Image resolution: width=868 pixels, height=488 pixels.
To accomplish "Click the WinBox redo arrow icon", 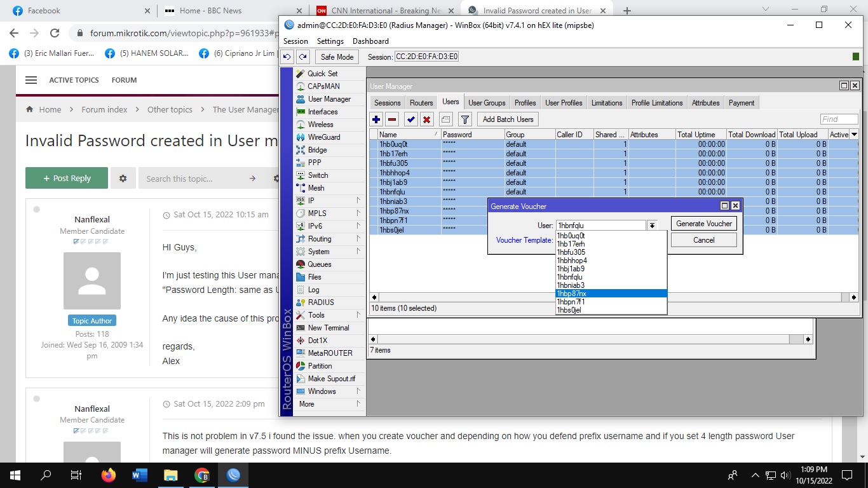I will (x=303, y=57).
